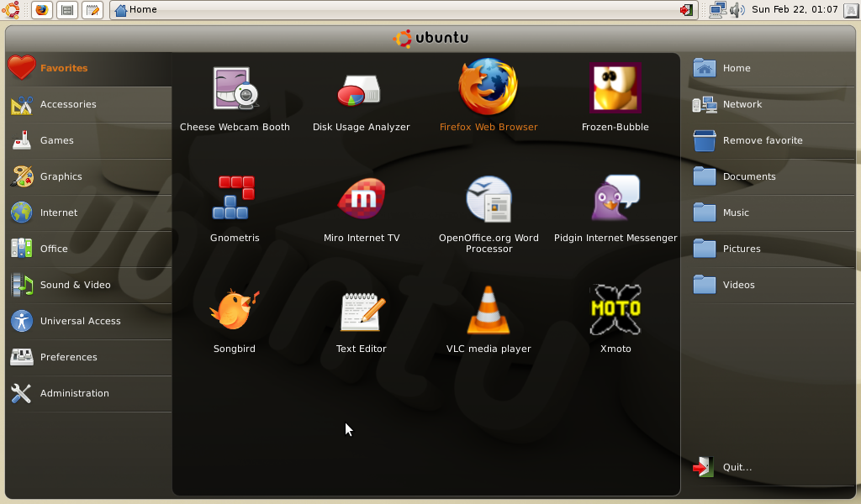
Task: Click the user icon at panel end
Action: [851, 10]
